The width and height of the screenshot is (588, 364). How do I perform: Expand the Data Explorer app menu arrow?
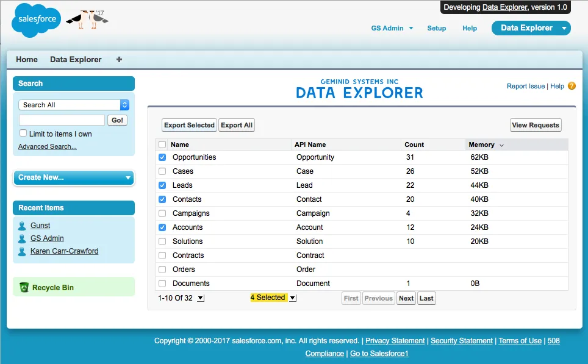[564, 28]
